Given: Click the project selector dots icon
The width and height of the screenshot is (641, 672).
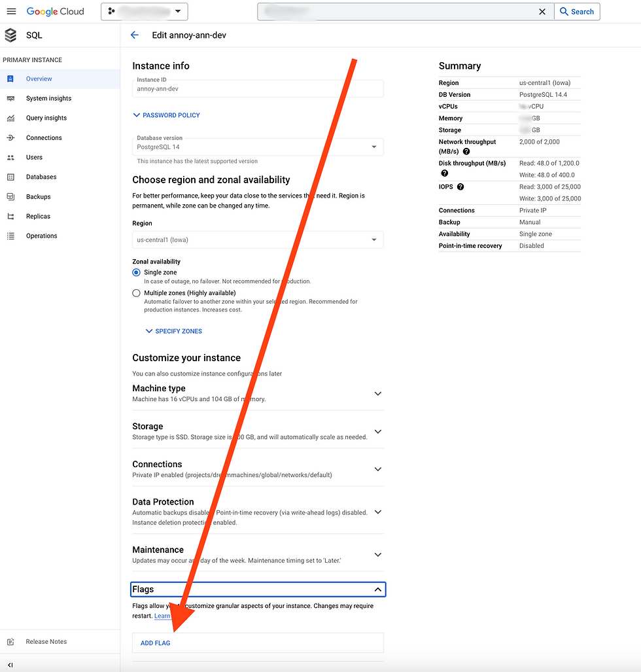Looking at the screenshot, I should coord(111,11).
